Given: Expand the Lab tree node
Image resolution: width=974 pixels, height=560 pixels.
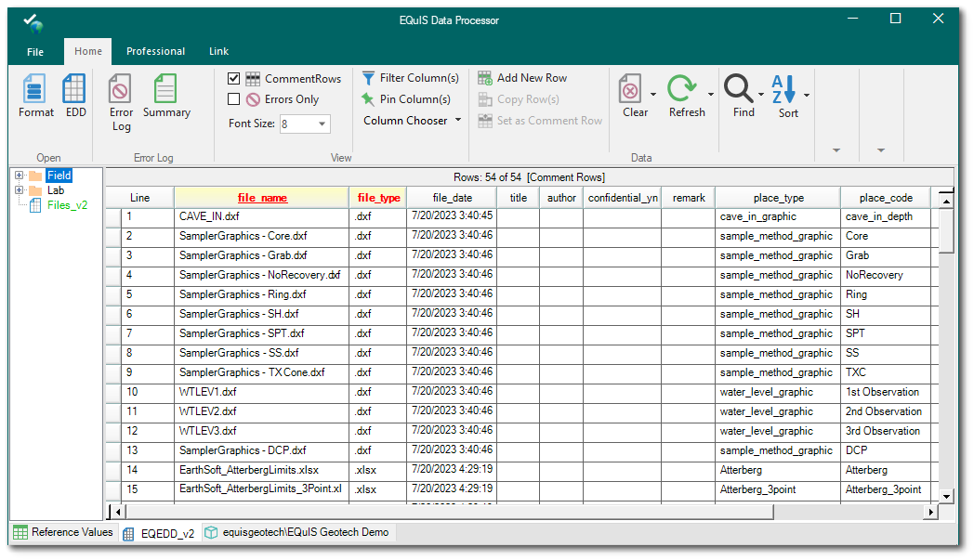Looking at the screenshot, I should pyautogui.click(x=19, y=190).
